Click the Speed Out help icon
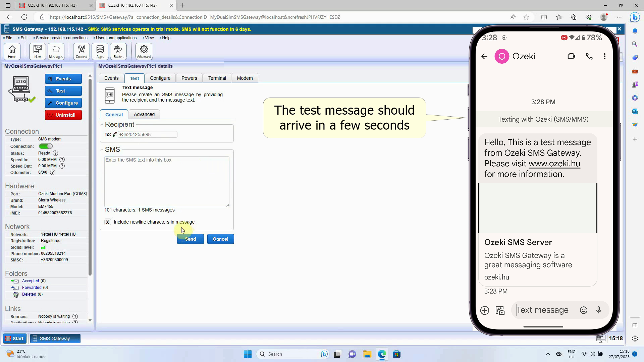Viewport: 644px width, 362px height. click(62, 166)
